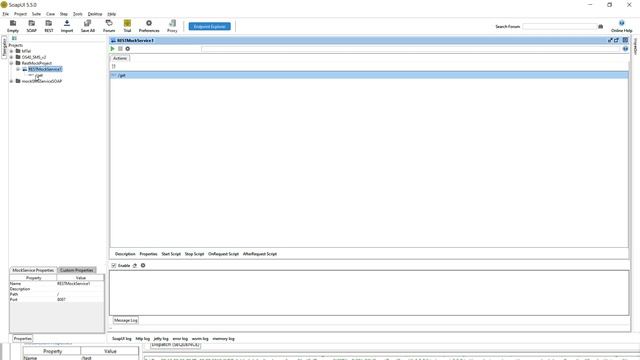Image resolution: width=640 pixels, height=360 pixels.
Task: Open the http log tab
Action: (143, 339)
